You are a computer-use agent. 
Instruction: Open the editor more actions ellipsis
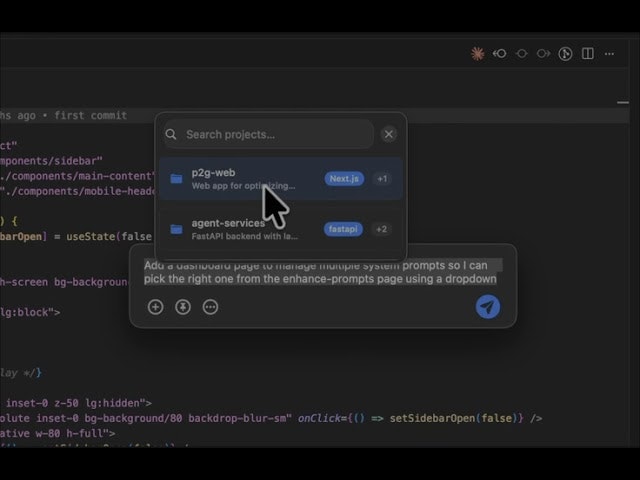(609, 53)
